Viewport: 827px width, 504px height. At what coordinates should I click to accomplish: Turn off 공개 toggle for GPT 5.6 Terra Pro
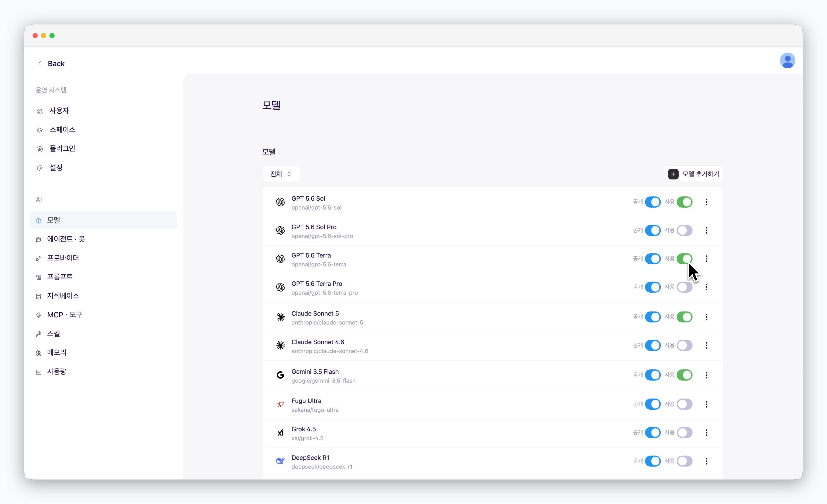653,287
